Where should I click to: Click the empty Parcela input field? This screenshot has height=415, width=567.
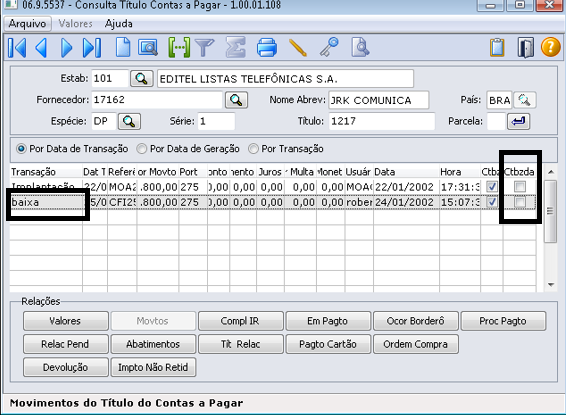pos(496,121)
